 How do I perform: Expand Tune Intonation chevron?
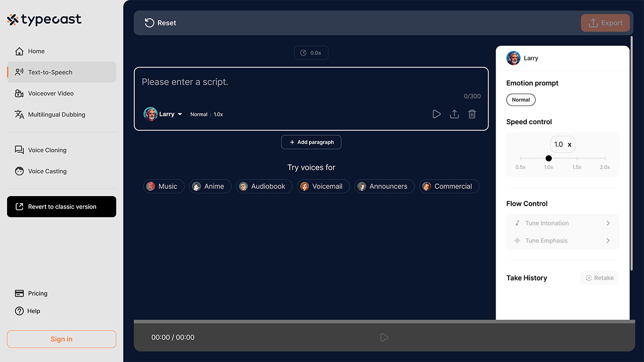608,223
